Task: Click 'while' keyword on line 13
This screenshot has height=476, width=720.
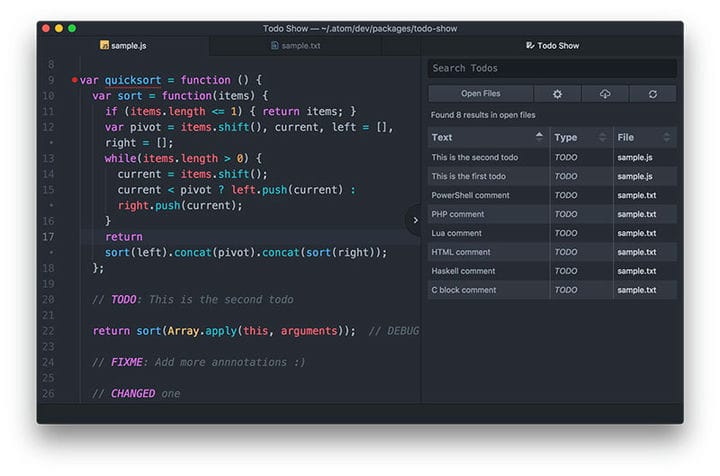Action: coord(121,158)
